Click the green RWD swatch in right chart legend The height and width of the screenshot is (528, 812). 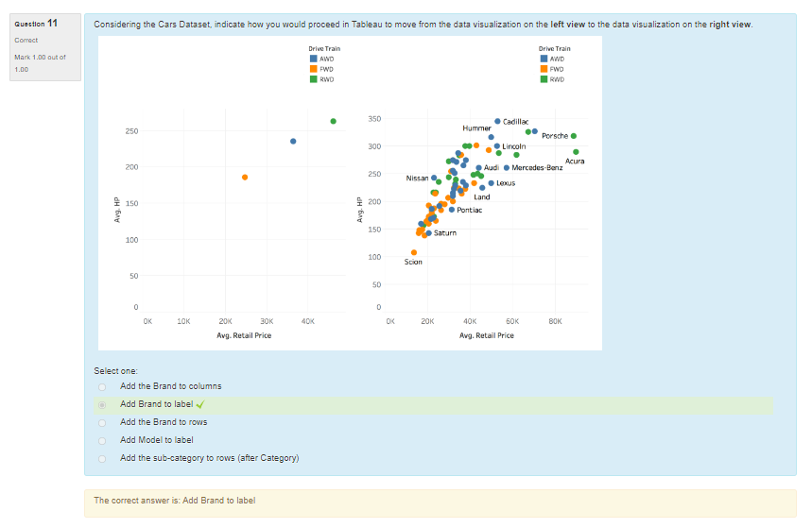point(544,79)
